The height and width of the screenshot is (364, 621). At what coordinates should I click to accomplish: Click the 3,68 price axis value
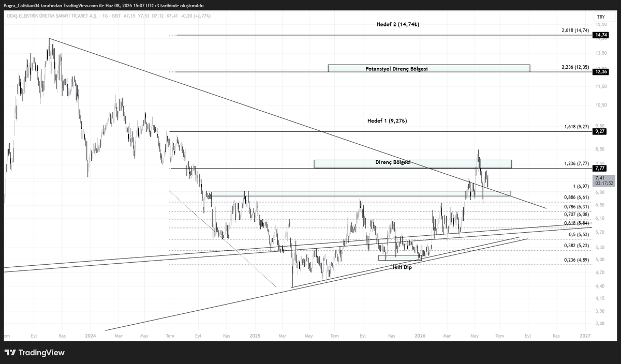coord(600,324)
